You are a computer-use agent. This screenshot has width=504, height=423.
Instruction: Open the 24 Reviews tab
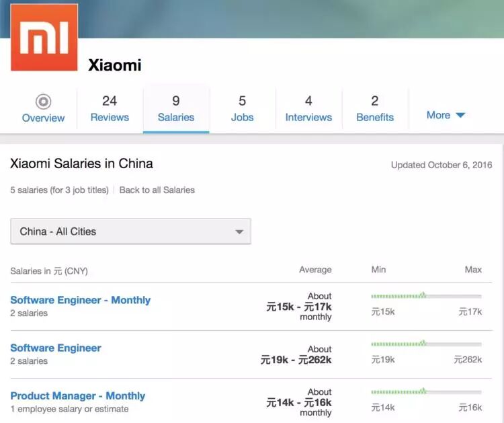[x=110, y=109]
